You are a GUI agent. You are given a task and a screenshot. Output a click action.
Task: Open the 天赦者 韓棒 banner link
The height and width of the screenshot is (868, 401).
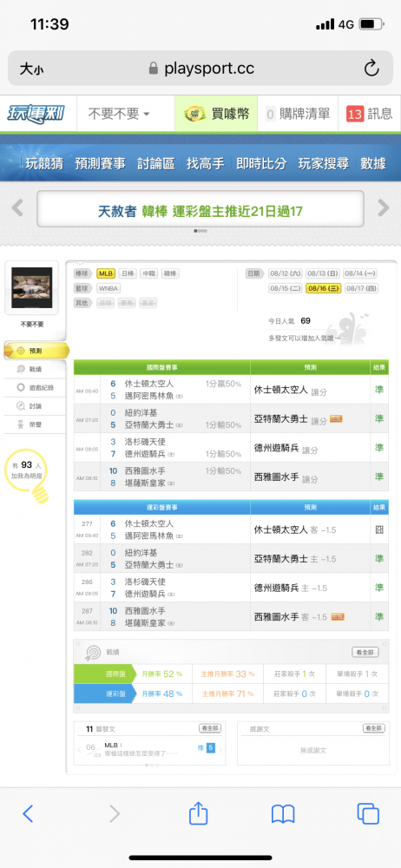(x=200, y=208)
